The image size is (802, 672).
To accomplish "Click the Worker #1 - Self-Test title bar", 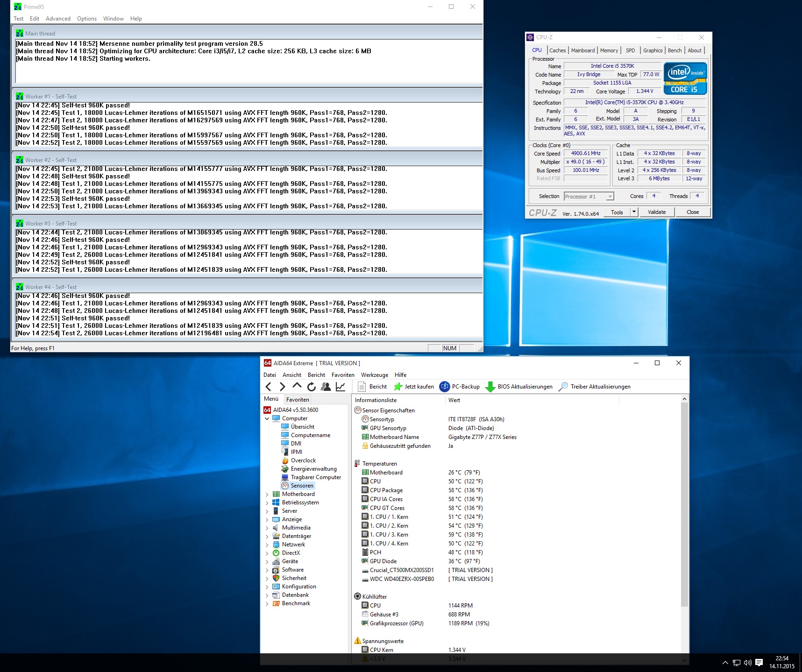I will point(247,97).
